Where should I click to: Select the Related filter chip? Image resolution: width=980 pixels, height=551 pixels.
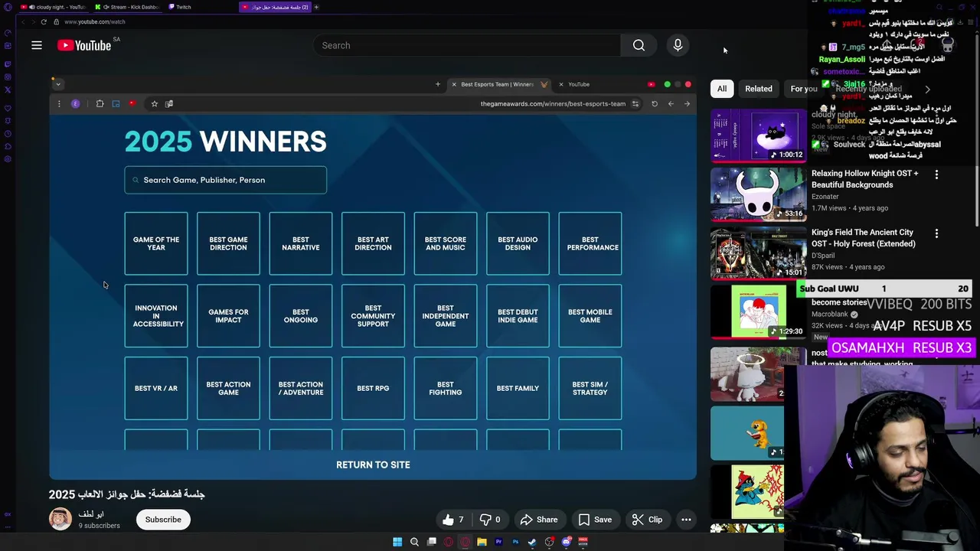(x=759, y=89)
